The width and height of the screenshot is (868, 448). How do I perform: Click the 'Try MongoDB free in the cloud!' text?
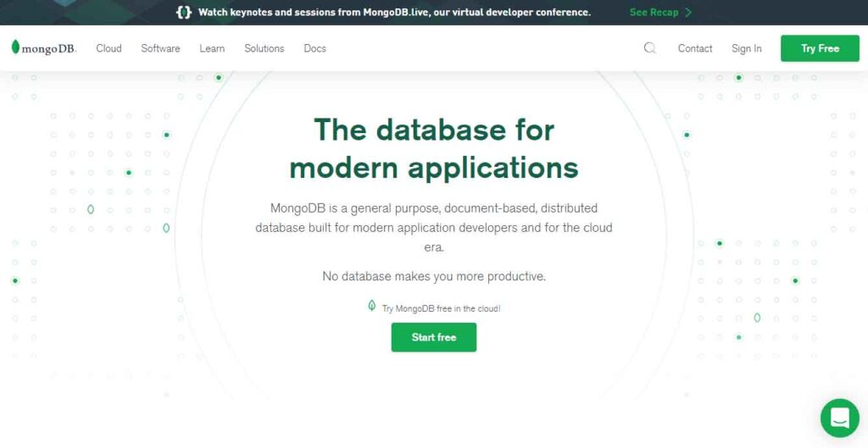pos(441,308)
